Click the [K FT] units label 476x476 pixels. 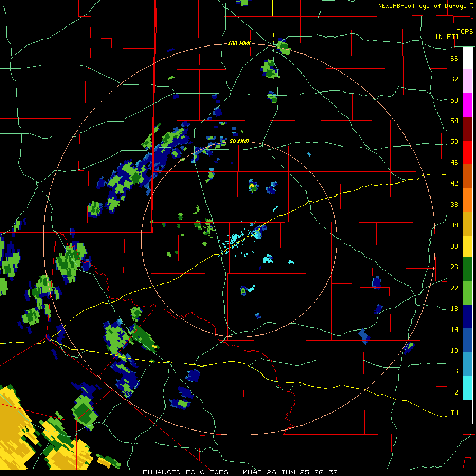tap(447, 36)
